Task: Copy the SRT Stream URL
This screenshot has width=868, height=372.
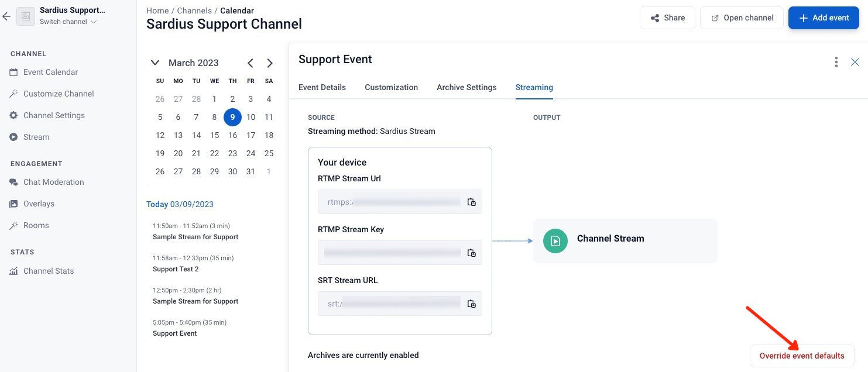Action: [x=471, y=304]
